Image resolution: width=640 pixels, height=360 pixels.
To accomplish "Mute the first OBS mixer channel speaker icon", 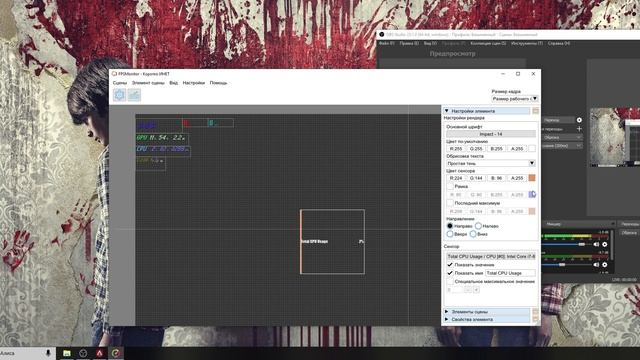I will [x=596, y=244].
